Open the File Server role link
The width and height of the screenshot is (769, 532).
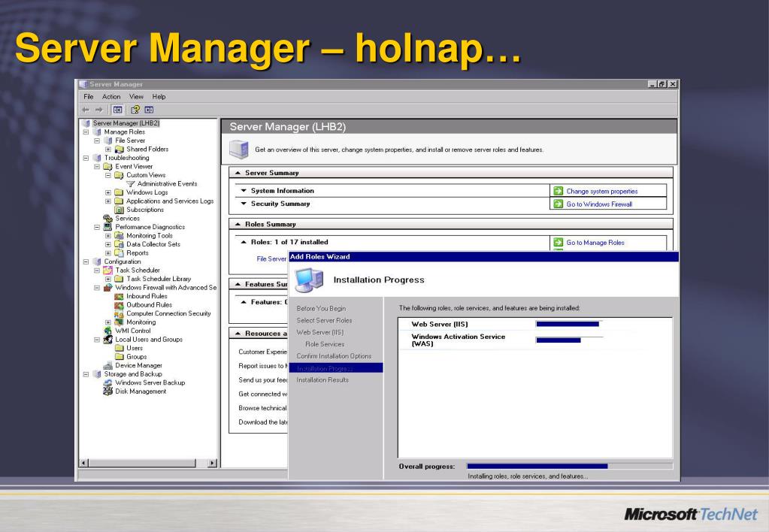[x=271, y=259]
